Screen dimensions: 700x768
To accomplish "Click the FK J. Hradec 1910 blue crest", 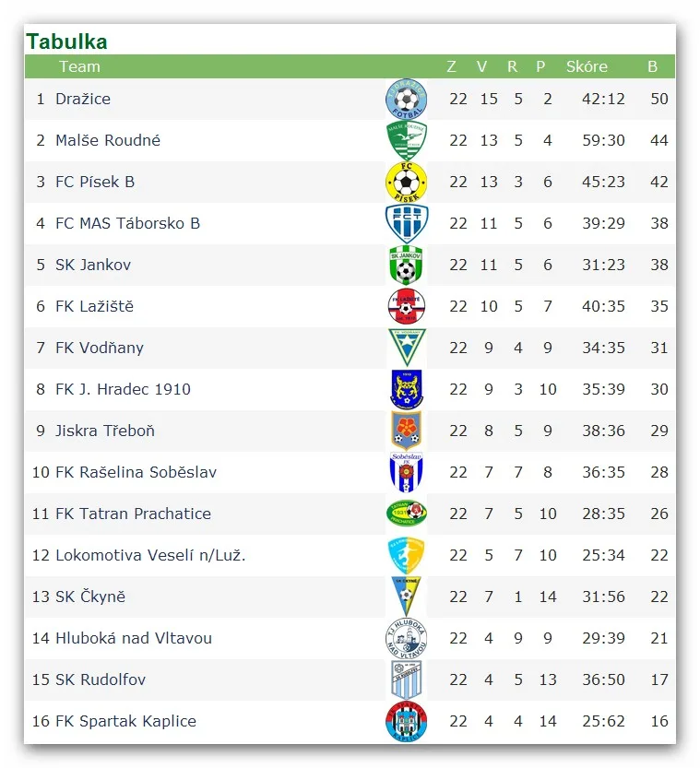I will (407, 389).
